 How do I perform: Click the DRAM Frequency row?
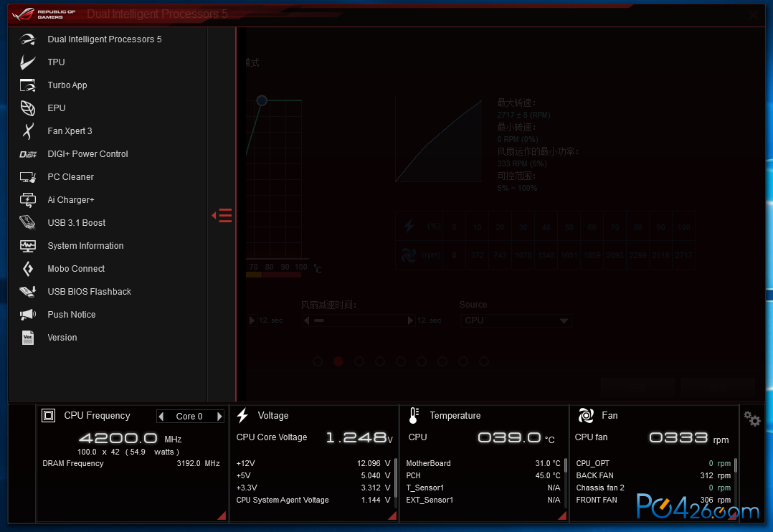[x=131, y=463]
